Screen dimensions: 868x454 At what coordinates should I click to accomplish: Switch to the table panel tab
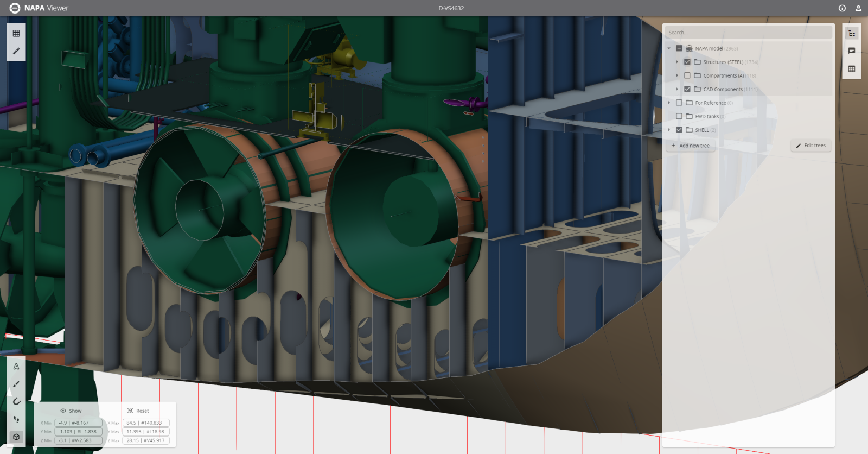coord(852,69)
